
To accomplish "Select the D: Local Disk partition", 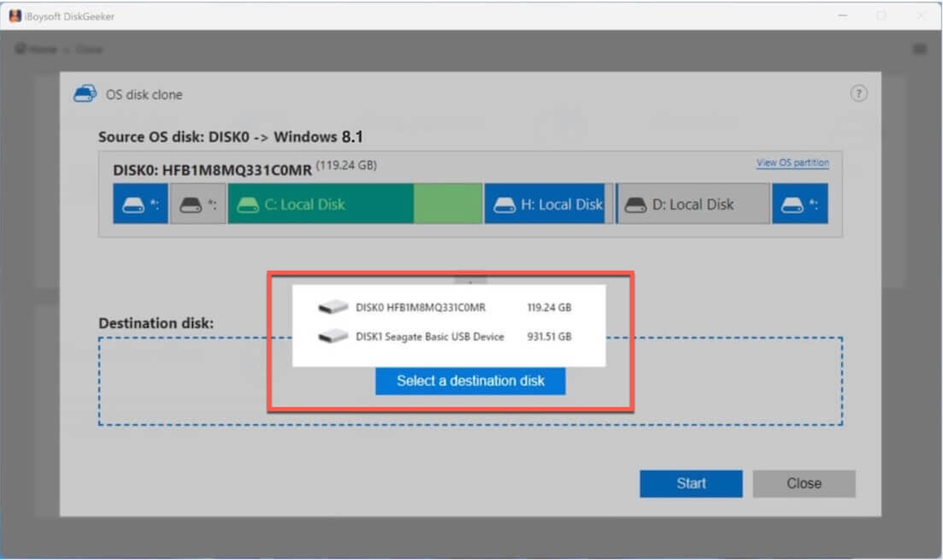I will coord(693,204).
